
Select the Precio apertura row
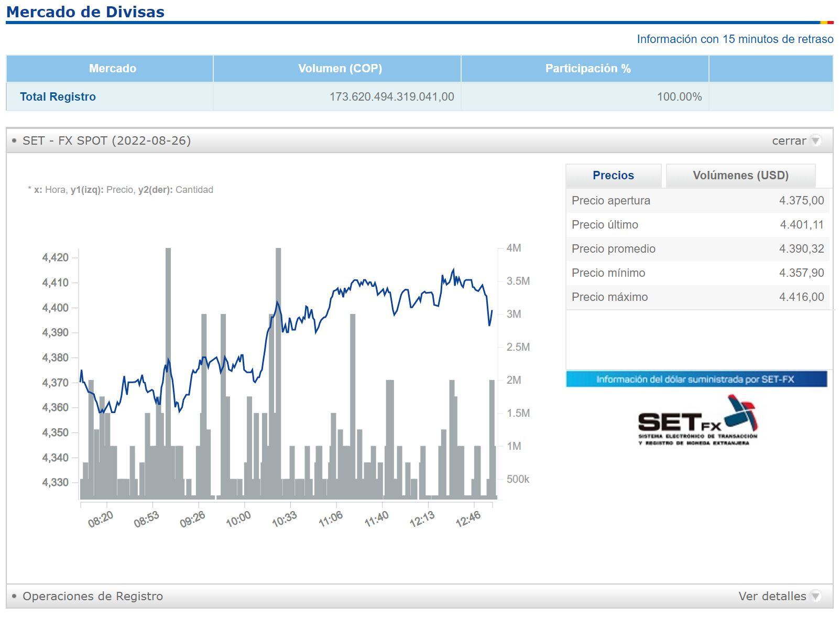click(x=697, y=201)
